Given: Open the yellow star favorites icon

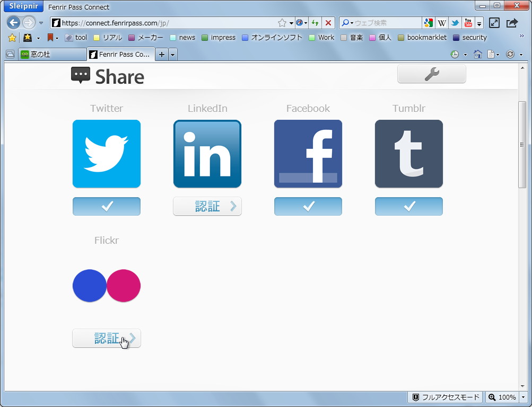Looking at the screenshot, I should click(x=12, y=38).
